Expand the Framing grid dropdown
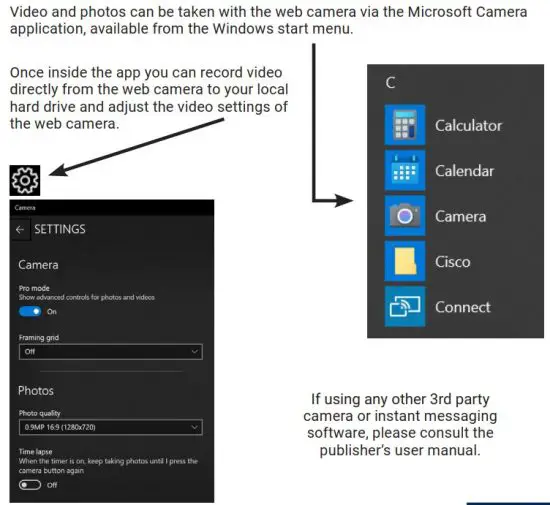This screenshot has width=550, height=505. tap(110, 351)
